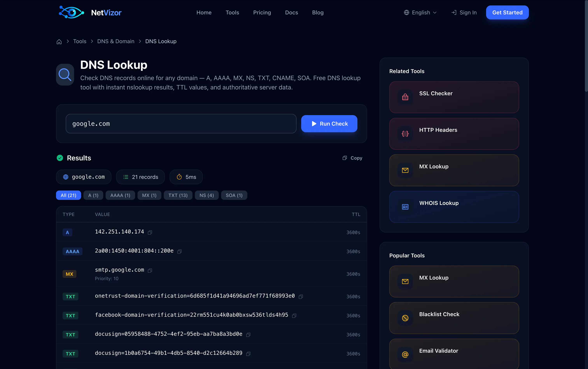
Task: Open the Tools nav menu
Action: [232, 12]
